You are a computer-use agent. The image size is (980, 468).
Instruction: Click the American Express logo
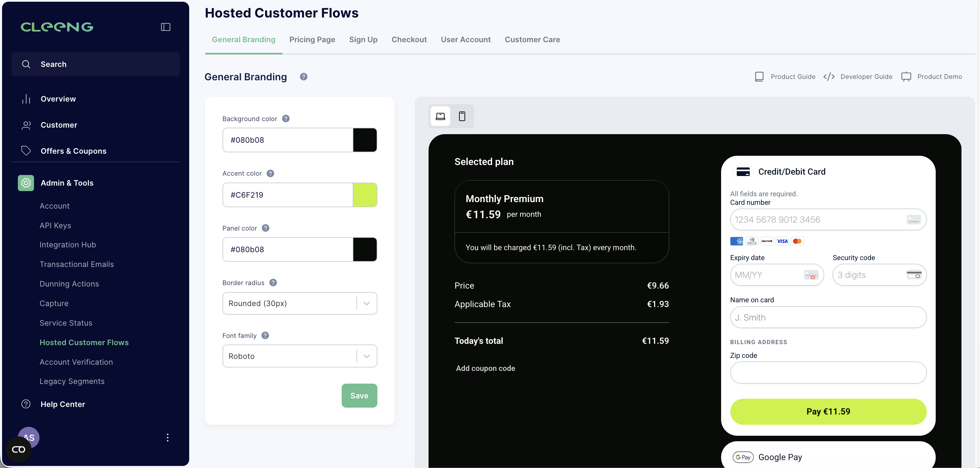(x=737, y=241)
